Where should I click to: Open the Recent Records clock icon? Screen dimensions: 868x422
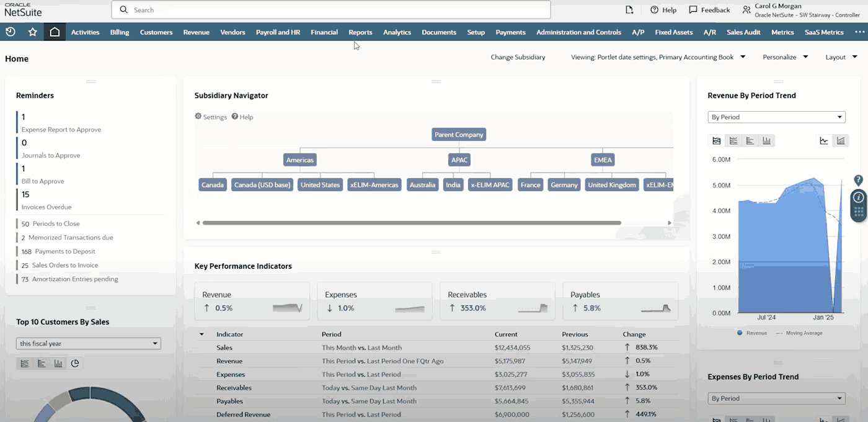(11, 32)
